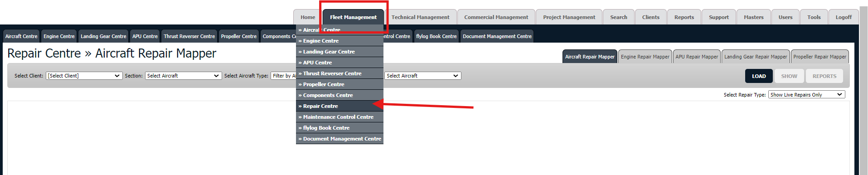Expand the Select Repair Type dropdown
This screenshot has height=175, width=868.
[x=806, y=95]
